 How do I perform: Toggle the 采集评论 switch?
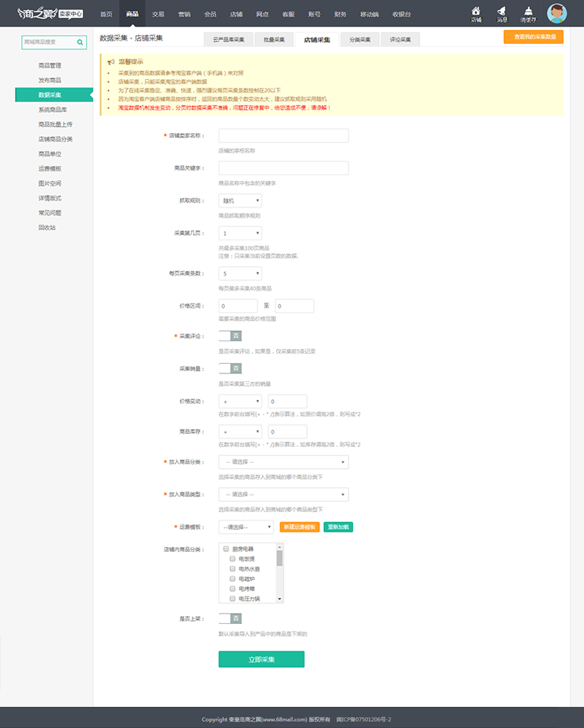230,336
